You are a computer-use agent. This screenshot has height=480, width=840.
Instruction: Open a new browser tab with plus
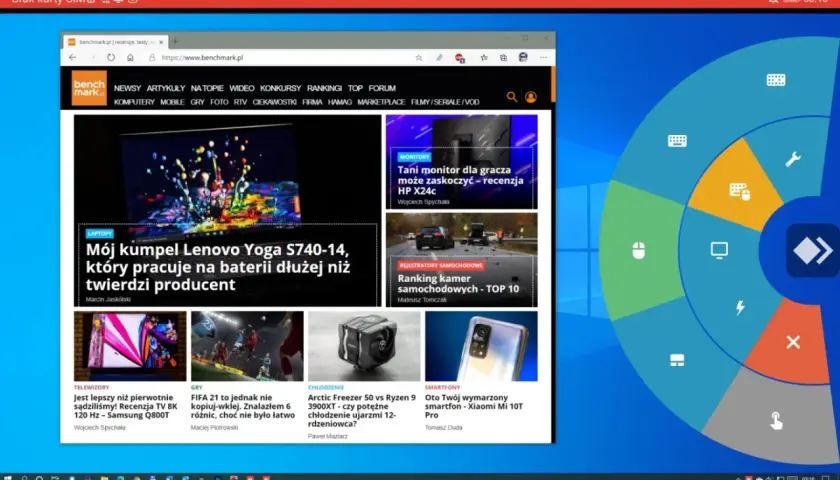(x=175, y=41)
